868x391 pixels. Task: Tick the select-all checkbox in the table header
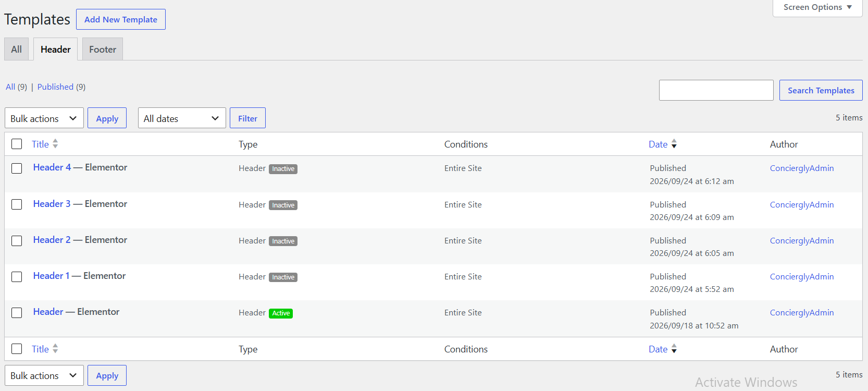[17, 144]
